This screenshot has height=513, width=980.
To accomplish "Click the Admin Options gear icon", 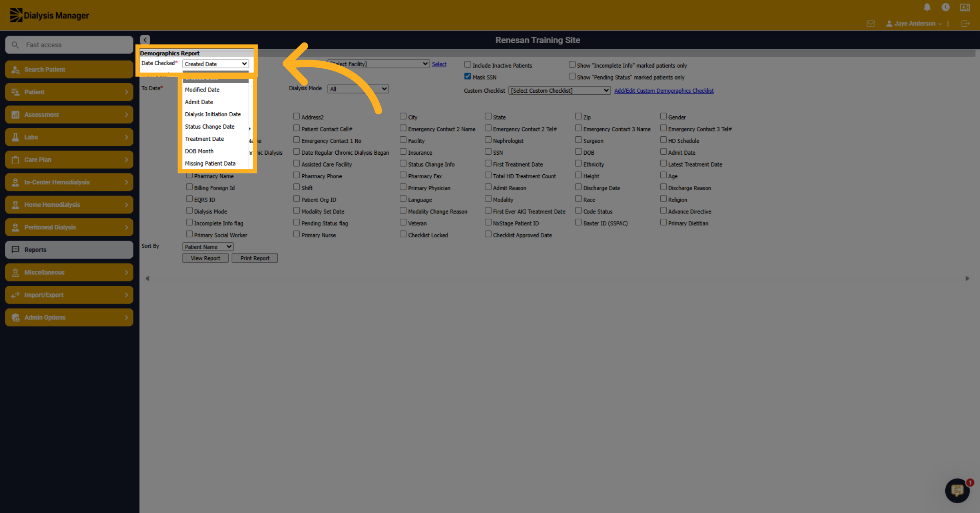I will (16, 318).
